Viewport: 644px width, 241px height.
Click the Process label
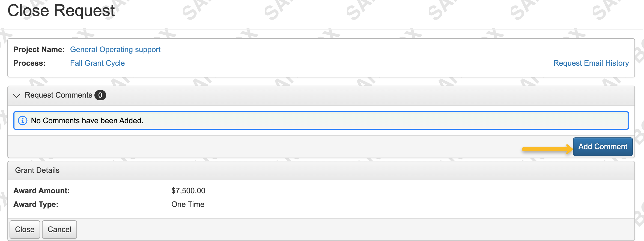click(29, 63)
